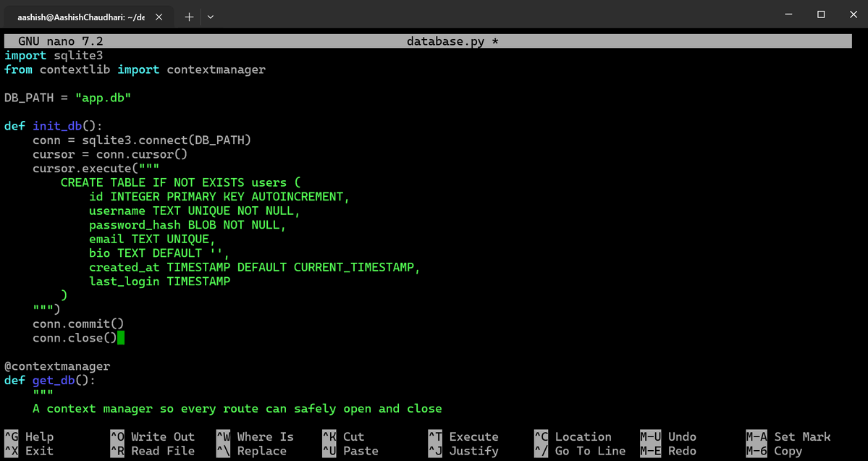868x461 pixels.
Task: Place cursor on 'import sqlite3' line
Action: tap(54, 55)
